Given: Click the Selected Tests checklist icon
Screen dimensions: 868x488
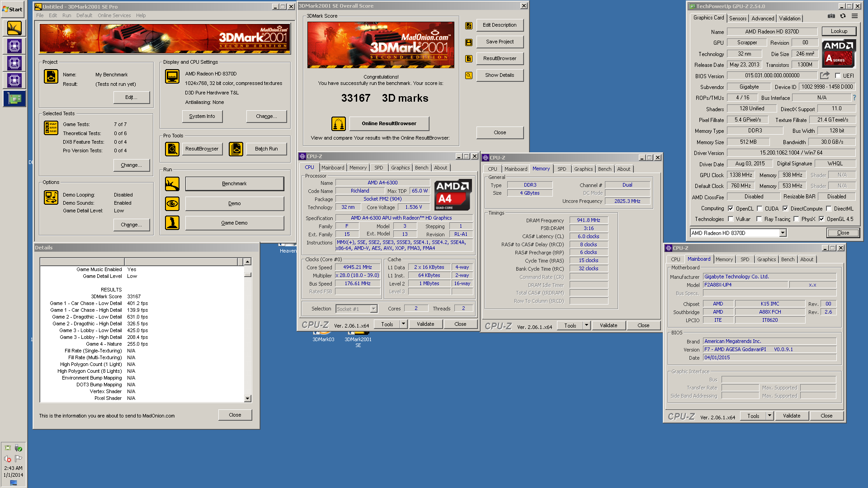Looking at the screenshot, I should tap(51, 128).
